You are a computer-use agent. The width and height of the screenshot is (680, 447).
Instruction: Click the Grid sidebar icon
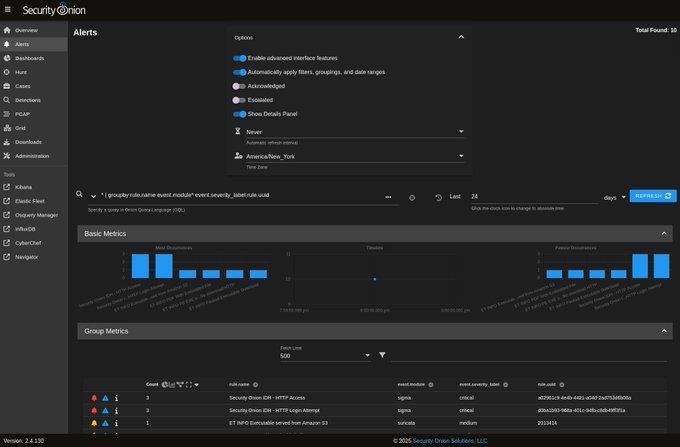(7, 128)
